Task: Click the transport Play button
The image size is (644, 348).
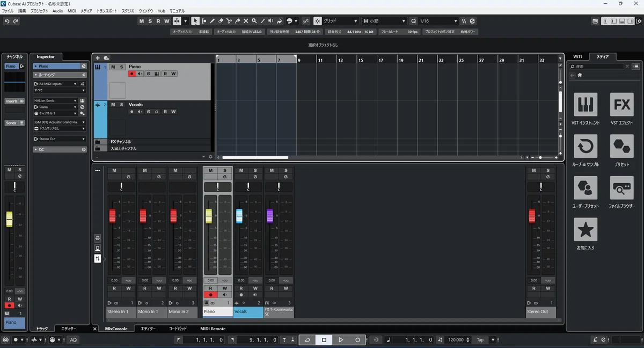Action: point(341,339)
